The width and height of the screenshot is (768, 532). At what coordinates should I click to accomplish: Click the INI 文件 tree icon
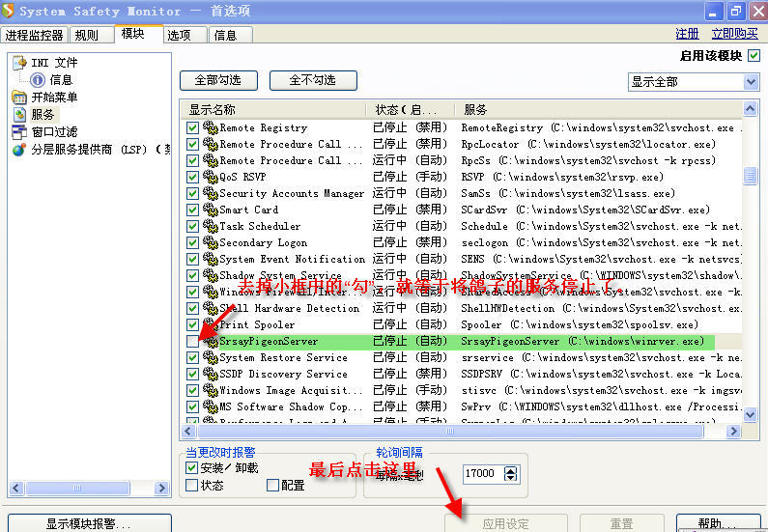click(x=19, y=62)
